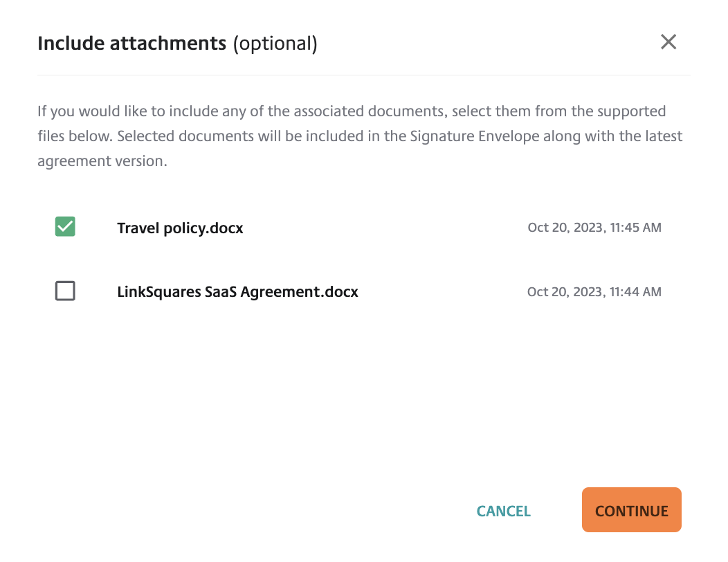This screenshot has height=562, width=728.
Task: Confirm attachment selection with Continue
Action: click(631, 510)
